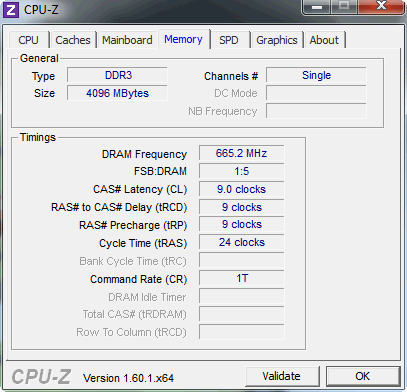
Task: Click the Validate button
Action: tap(282, 376)
